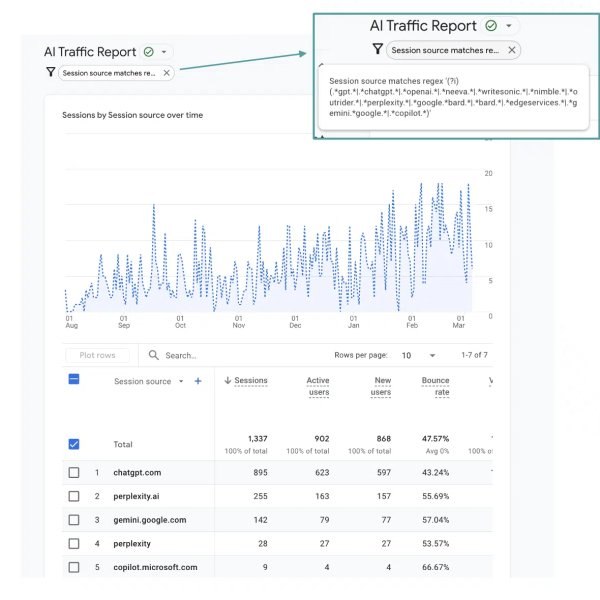Open the dropdown arrow in the zoomed callout title
The width and height of the screenshot is (600, 600).
click(509, 26)
